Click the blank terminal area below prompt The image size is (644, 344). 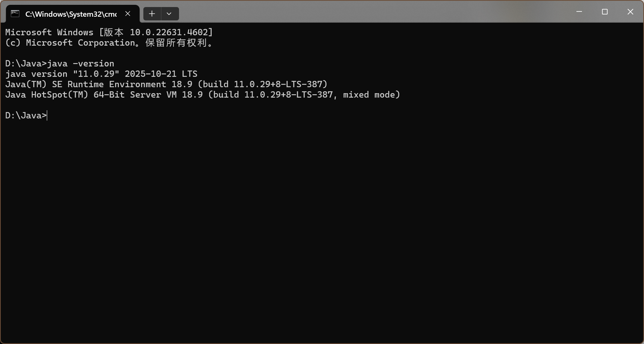pyautogui.click(x=322, y=230)
